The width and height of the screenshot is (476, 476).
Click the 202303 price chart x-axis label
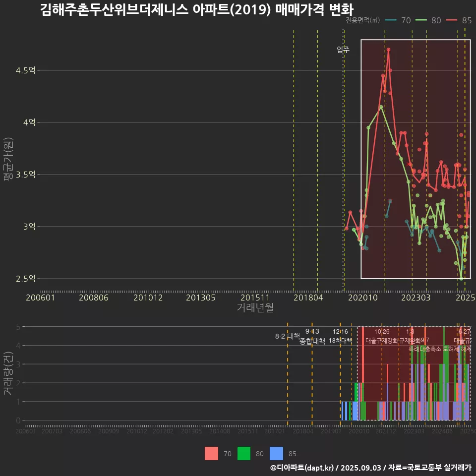[416, 297]
